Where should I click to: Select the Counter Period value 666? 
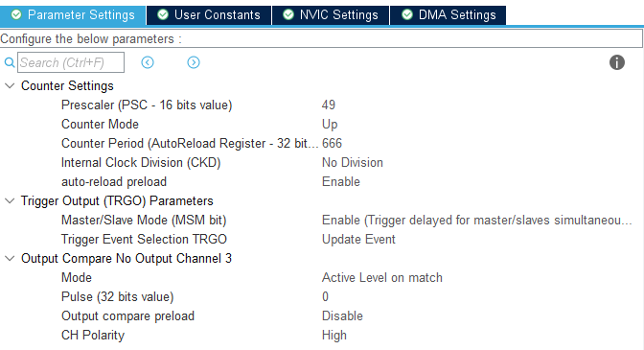point(332,144)
